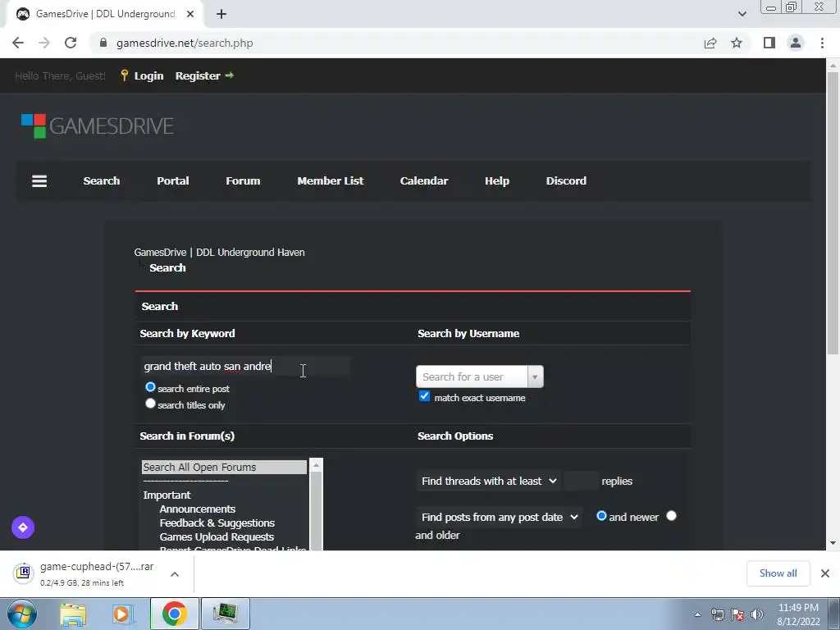Open the monitor app in taskbar
The width and height of the screenshot is (840, 630).
point(225,614)
